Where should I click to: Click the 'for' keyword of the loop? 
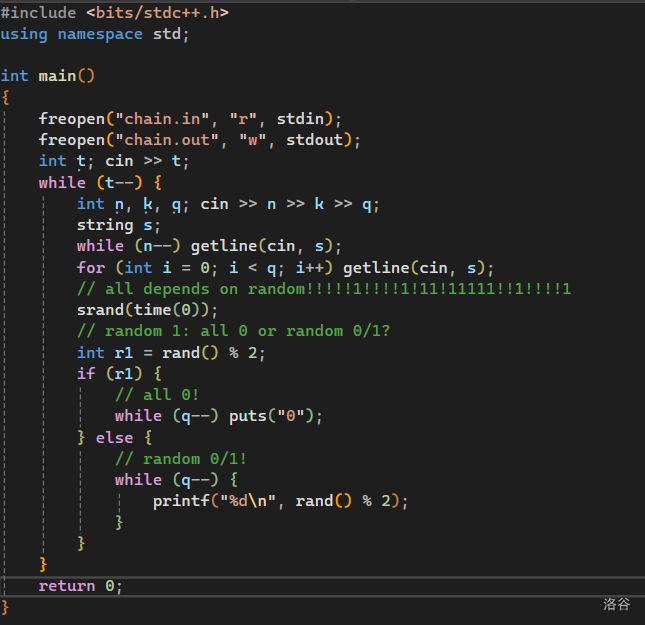tap(90, 268)
